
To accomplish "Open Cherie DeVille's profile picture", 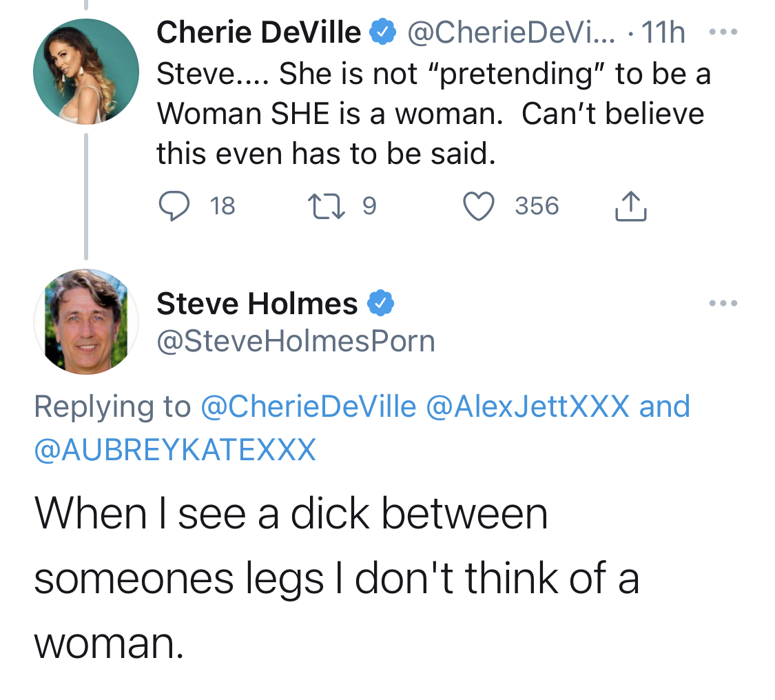I will tap(86, 72).
